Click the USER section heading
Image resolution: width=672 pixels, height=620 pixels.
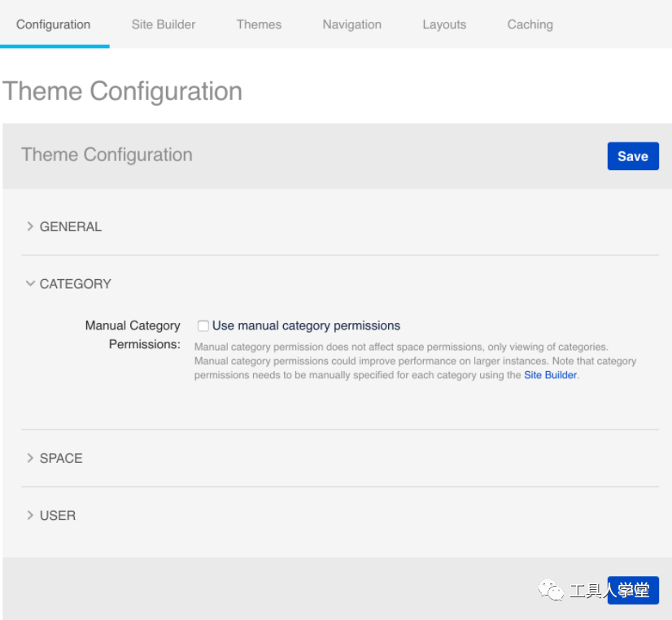(58, 515)
